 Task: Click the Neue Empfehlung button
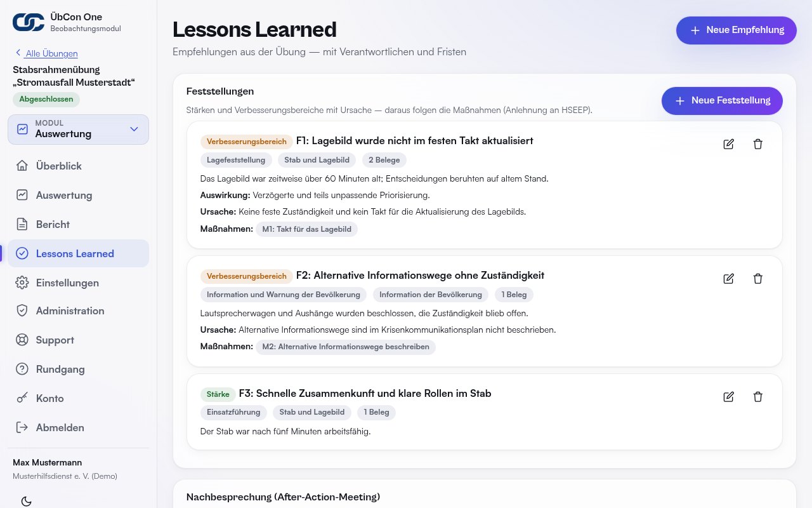pos(736,30)
